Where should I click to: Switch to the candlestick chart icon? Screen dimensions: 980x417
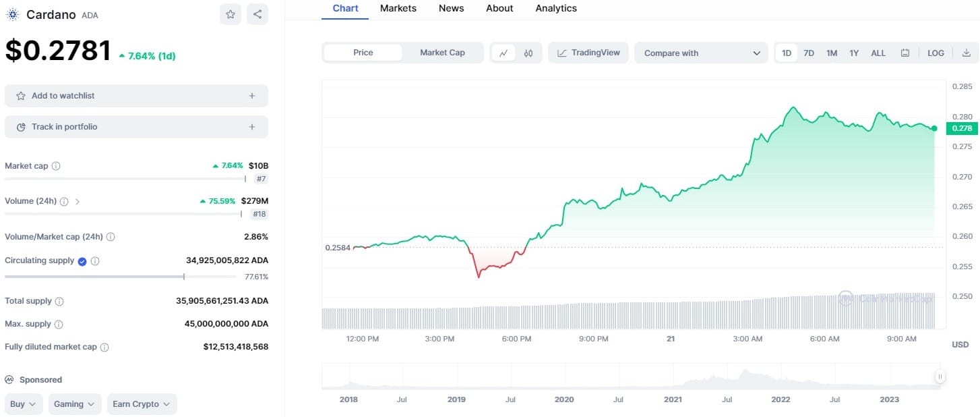(x=528, y=53)
